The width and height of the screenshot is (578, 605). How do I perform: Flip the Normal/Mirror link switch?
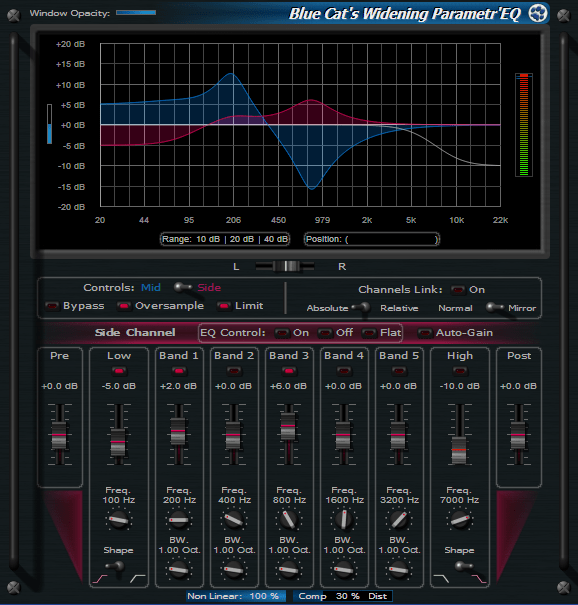(494, 308)
